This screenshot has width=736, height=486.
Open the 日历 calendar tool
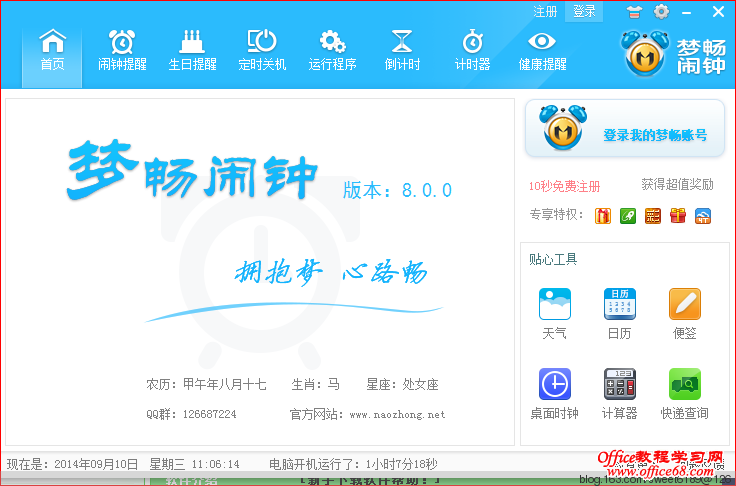[x=619, y=314]
